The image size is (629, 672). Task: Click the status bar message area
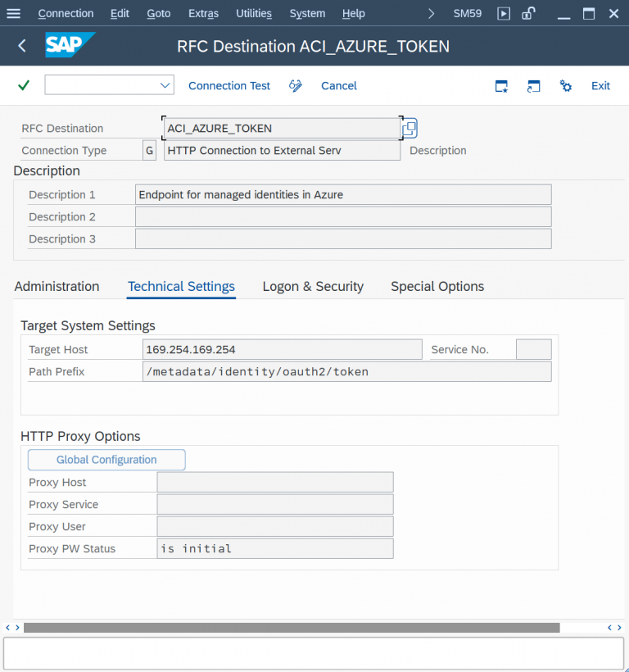pyautogui.click(x=314, y=653)
